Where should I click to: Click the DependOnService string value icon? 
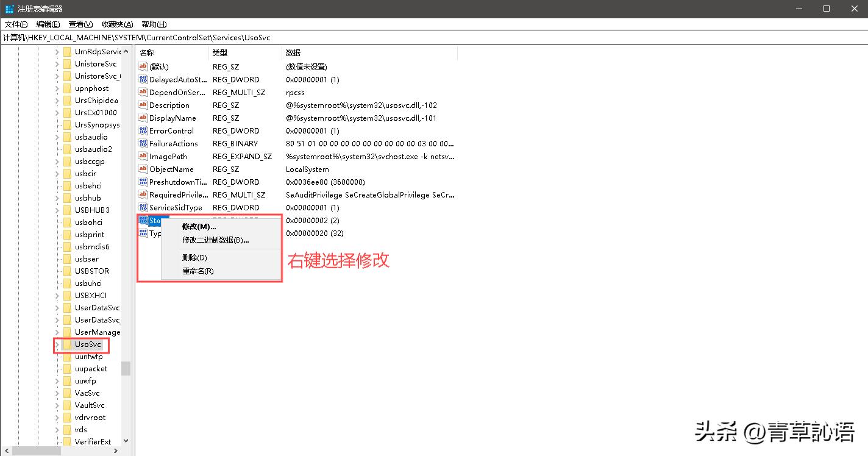point(143,93)
